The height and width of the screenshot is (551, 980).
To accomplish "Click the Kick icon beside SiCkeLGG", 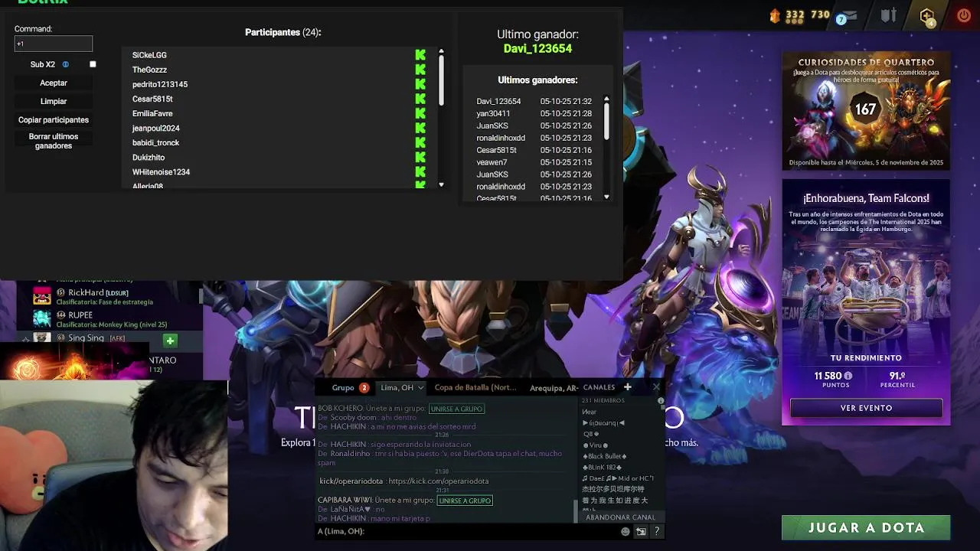I will pos(420,55).
